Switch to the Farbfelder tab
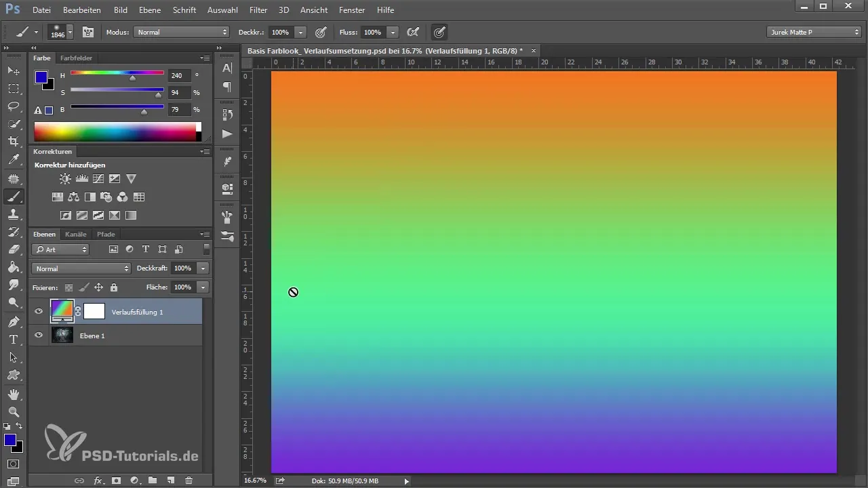Viewport: 868px width, 488px height. coord(76,58)
